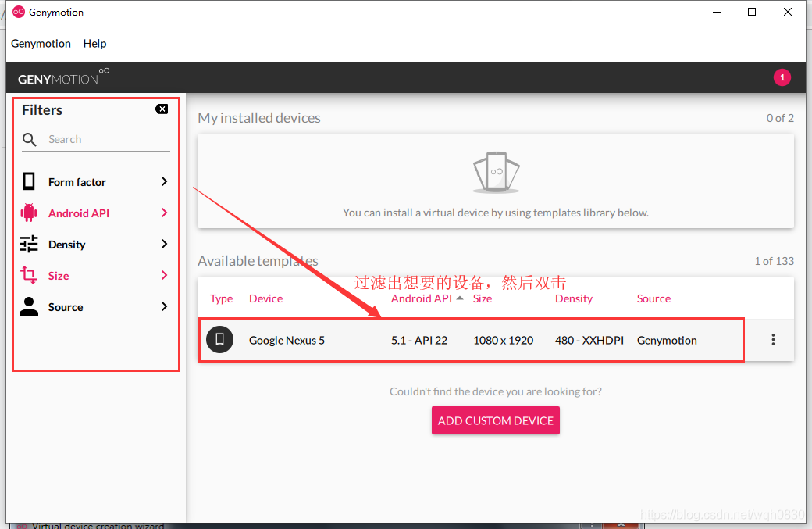Click the Google Nexus 5 phone type icon
Screen dimensions: 812x529
219,339
